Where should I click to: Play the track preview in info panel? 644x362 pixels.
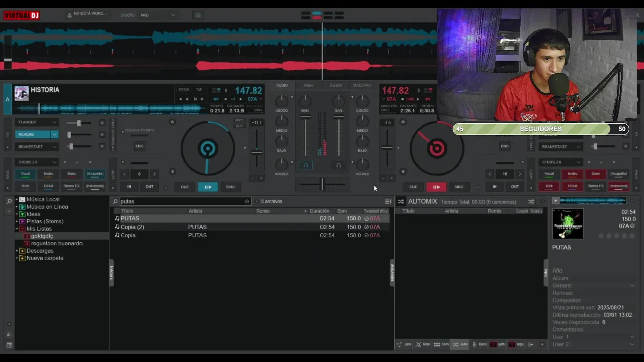(x=555, y=201)
